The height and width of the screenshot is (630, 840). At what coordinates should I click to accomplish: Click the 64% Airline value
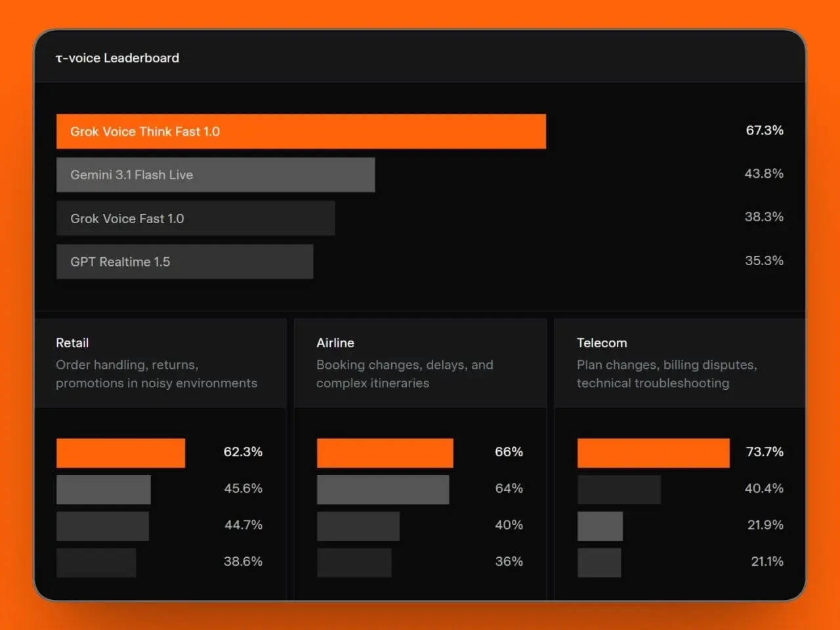pyautogui.click(x=509, y=488)
